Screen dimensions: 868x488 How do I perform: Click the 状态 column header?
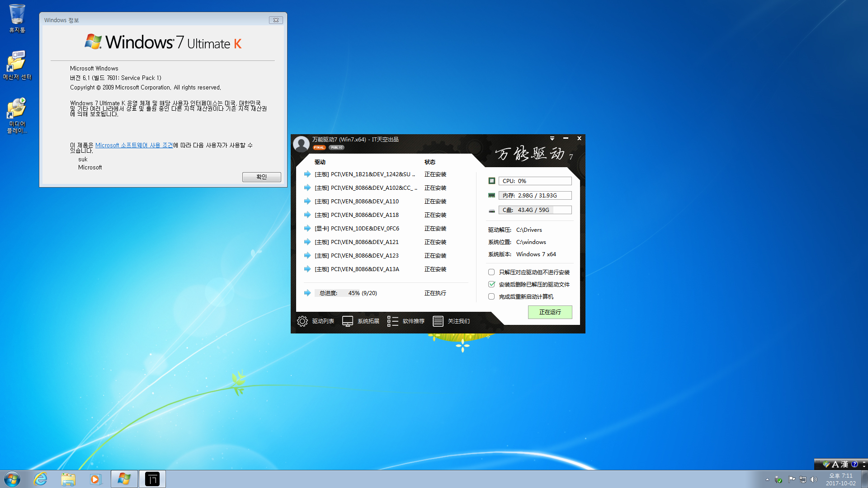429,162
